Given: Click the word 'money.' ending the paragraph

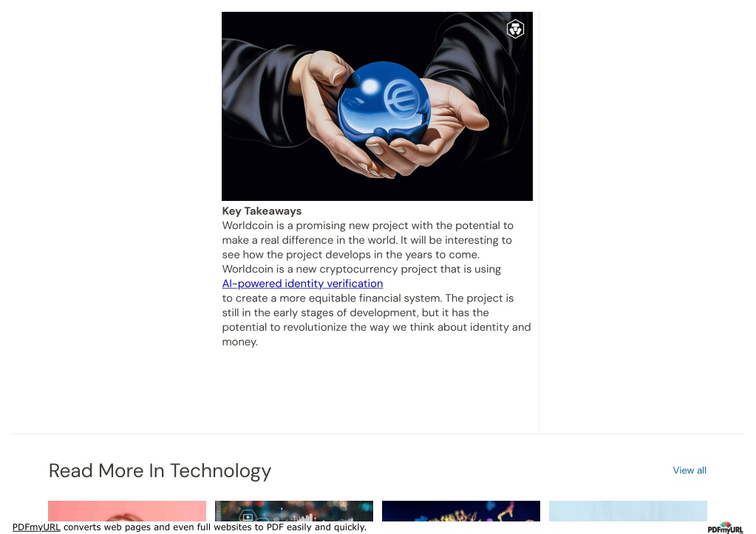Looking at the screenshot, I should [x=240, y=342].
